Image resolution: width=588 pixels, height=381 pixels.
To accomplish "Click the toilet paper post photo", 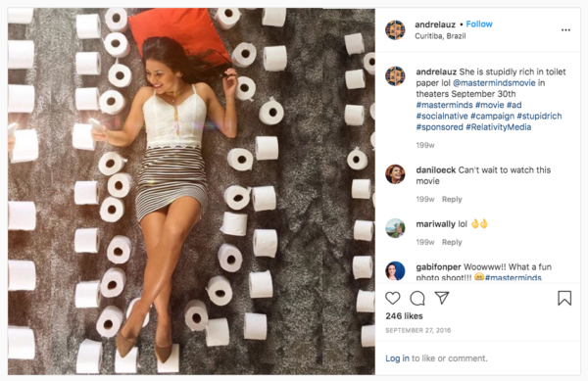I will coord(191,191).
